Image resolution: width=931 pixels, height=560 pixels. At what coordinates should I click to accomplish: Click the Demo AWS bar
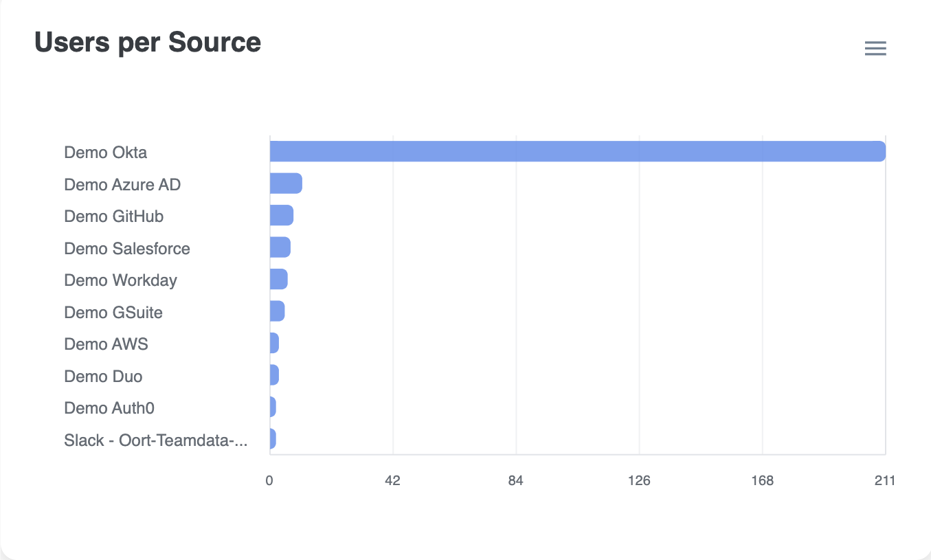click(274, 343)
